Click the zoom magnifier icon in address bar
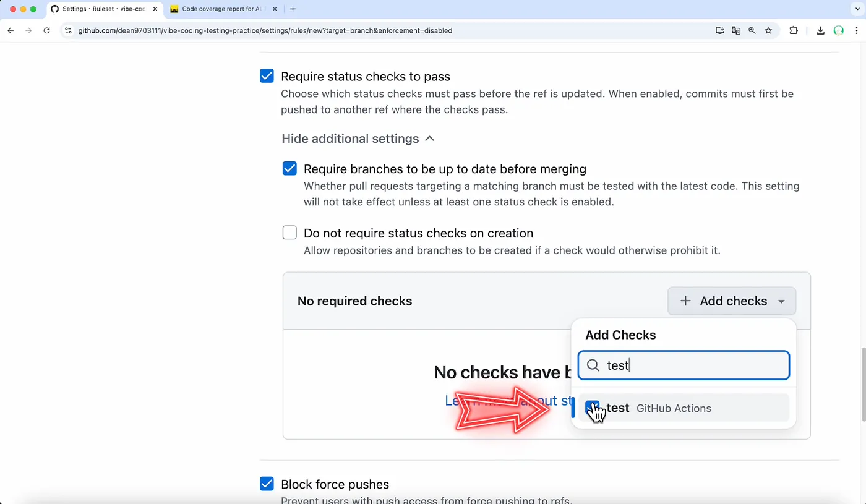This screenshot has width=866, height=504. pyautogui.click(x=752, y=30)
